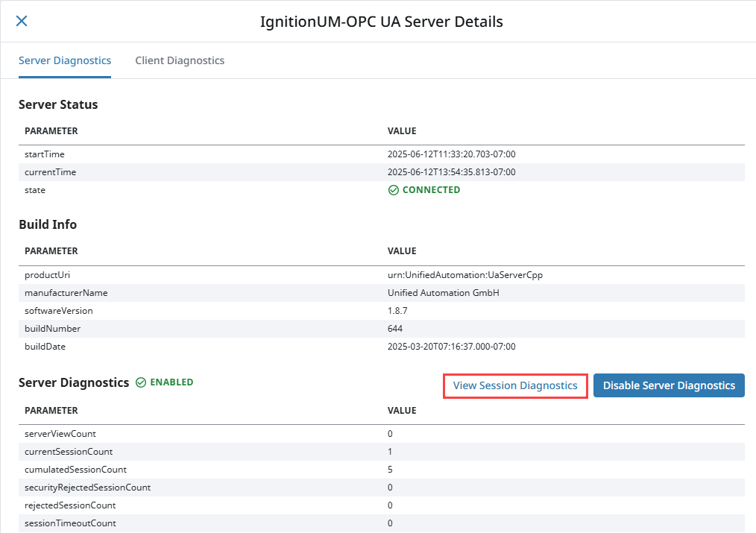Select the productUri parameter cell
This screenshot has width=756, height=533.
47,274
